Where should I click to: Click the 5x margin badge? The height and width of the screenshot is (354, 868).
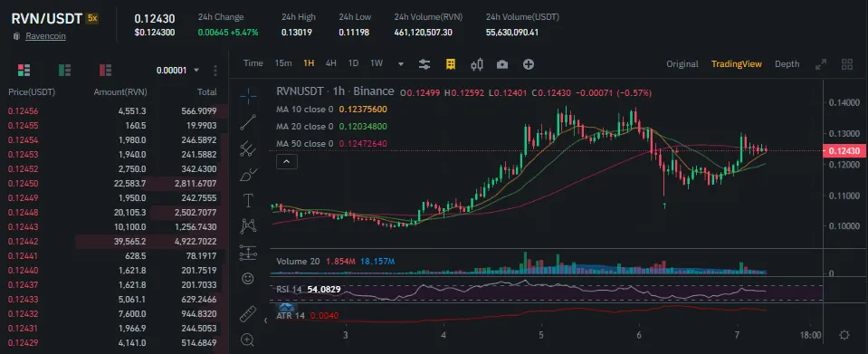[x=92, y=18]
